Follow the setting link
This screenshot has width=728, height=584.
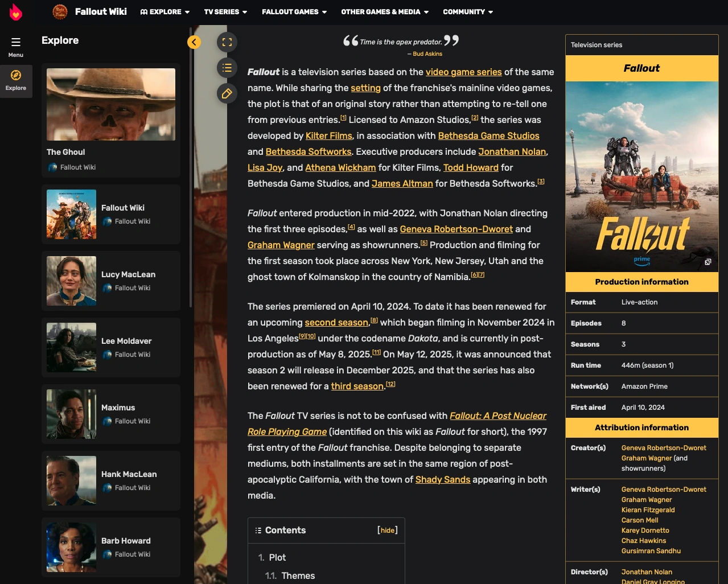click(365, 88)
